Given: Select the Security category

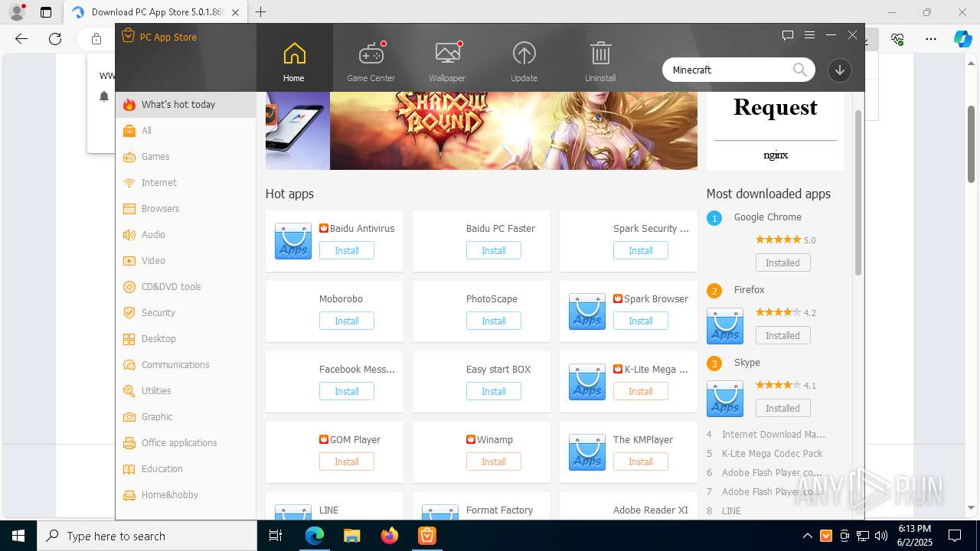Looking at the screenshot, I should [186, 313].
